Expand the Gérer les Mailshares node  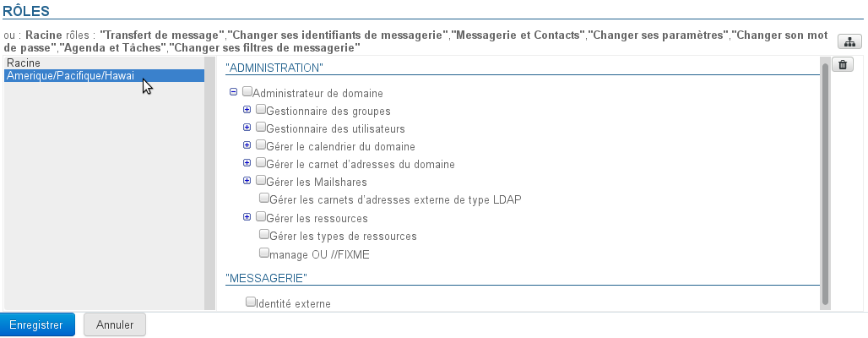point(247,181)
